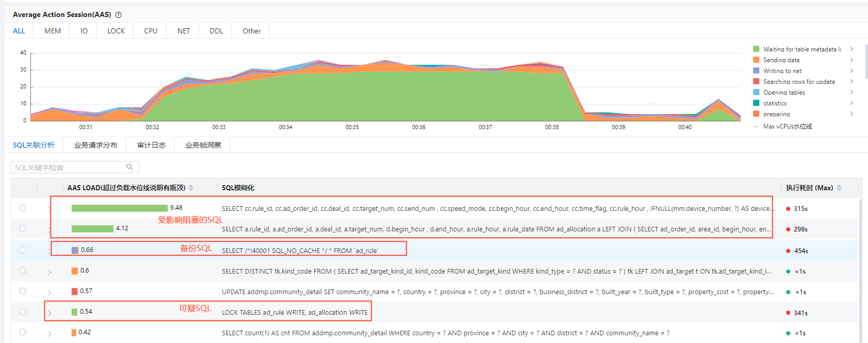Click the green status dot in the UPDATE addmp.community_detail row
The height and width of the screenshot is (343, 868).
tap(788, 292)
